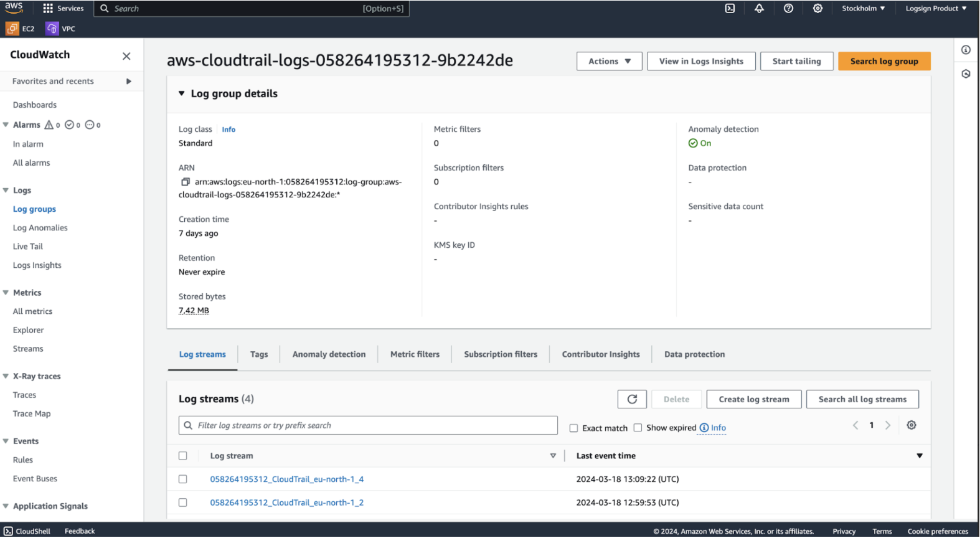
Task: Refresh the log streams list
Action: pyautogui.click(x=632, y=399)
